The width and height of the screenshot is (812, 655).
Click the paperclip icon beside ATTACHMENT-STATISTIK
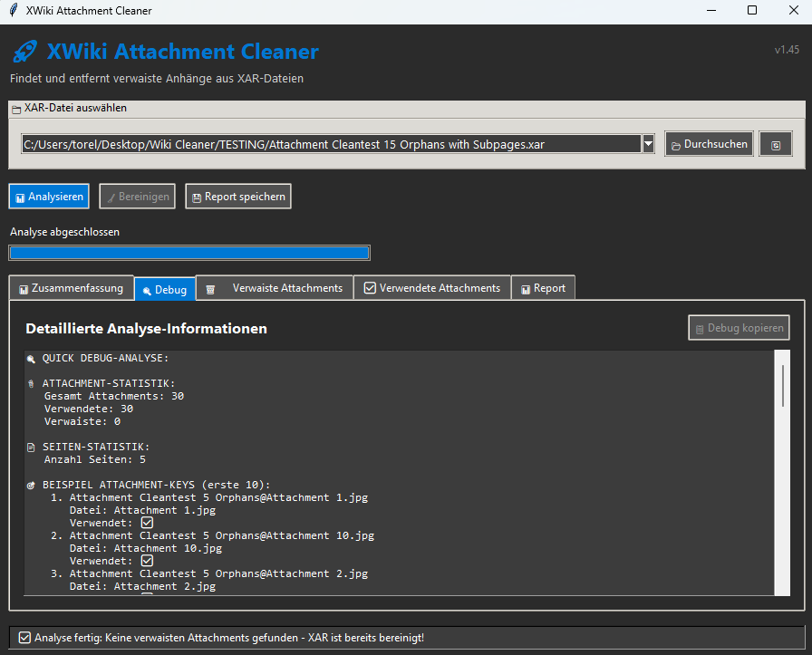(x=31, y=384)
